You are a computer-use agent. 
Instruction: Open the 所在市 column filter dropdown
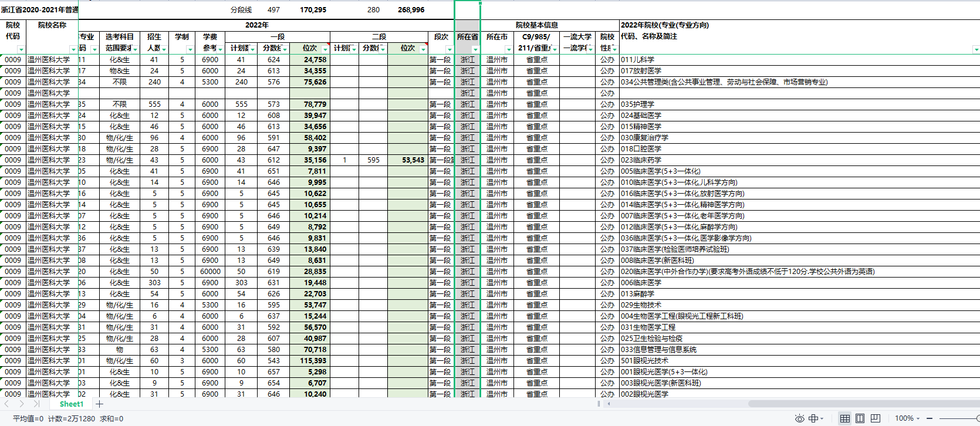tap(509, 49)
